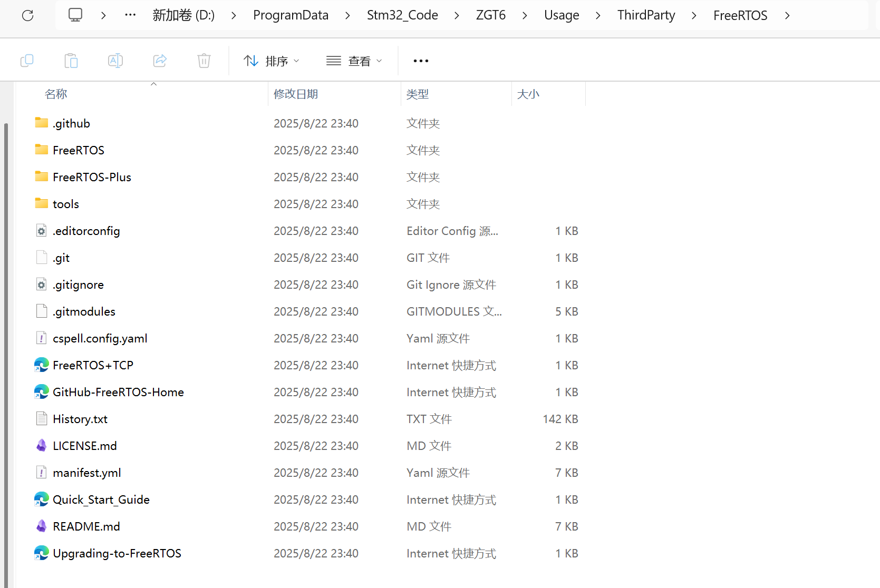Screen dimensions: 880x588
Task: Click the Editor Config 源... type cell
Action: click(452, 231)
